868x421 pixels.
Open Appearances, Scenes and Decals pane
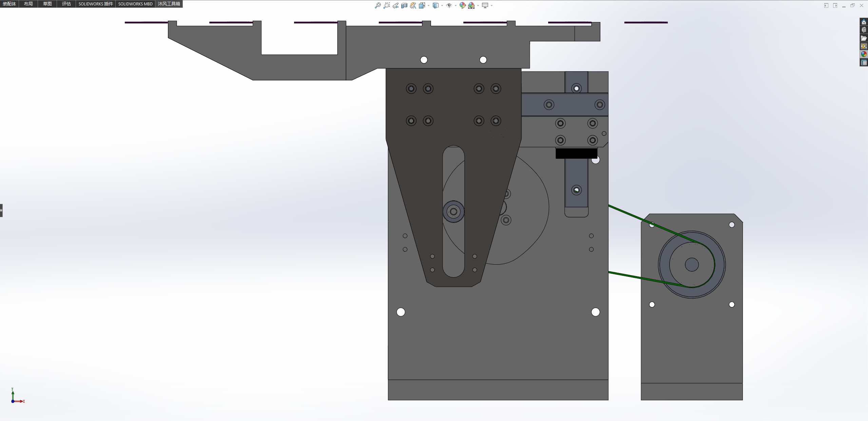864,54
